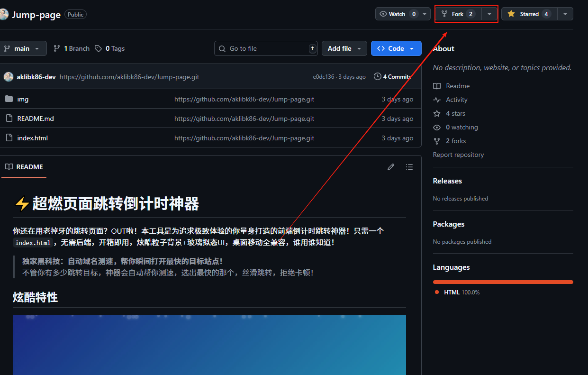Click the index.html inline code in README
The width and height of the screenshot is (588, 375).
click(33, 243)
